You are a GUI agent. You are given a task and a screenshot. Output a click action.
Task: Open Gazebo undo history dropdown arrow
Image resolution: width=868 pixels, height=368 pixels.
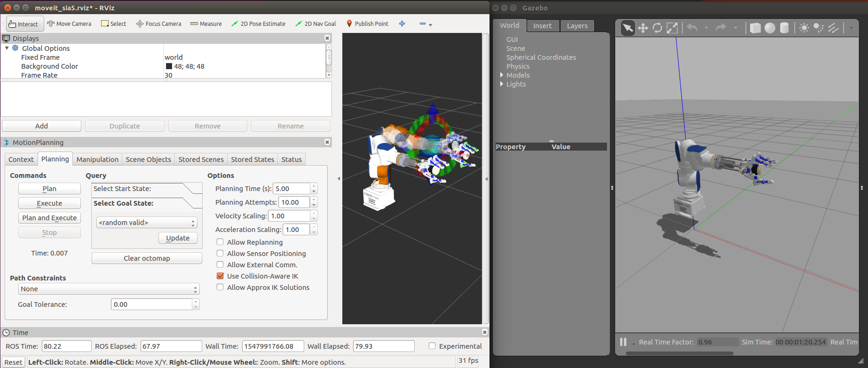point(706,28)
